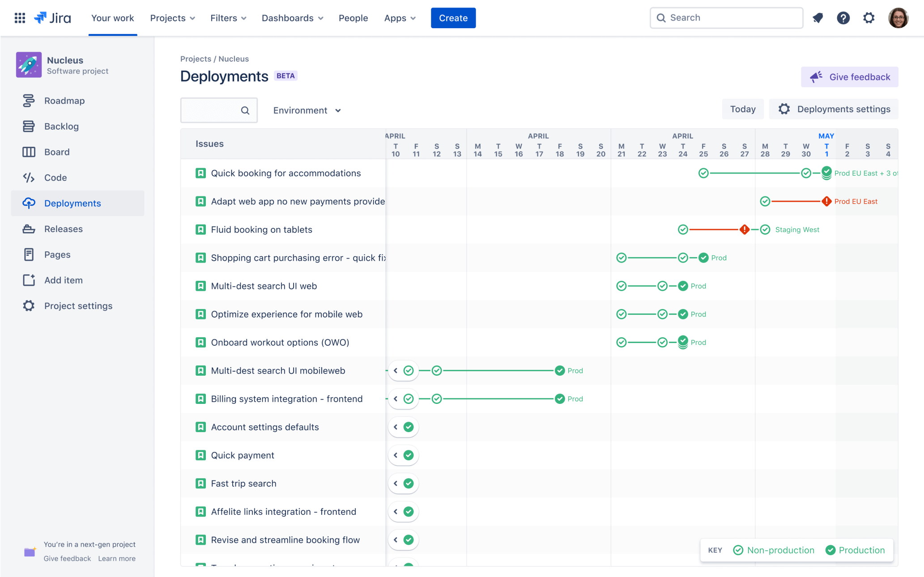Click Today button to reset timeline view

pos(742,109)
